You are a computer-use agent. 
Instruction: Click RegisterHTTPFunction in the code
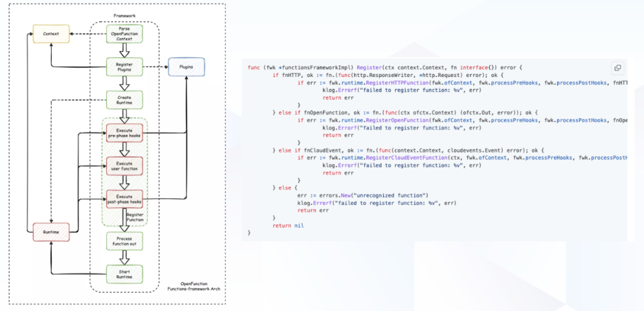(x=395, y=83)
